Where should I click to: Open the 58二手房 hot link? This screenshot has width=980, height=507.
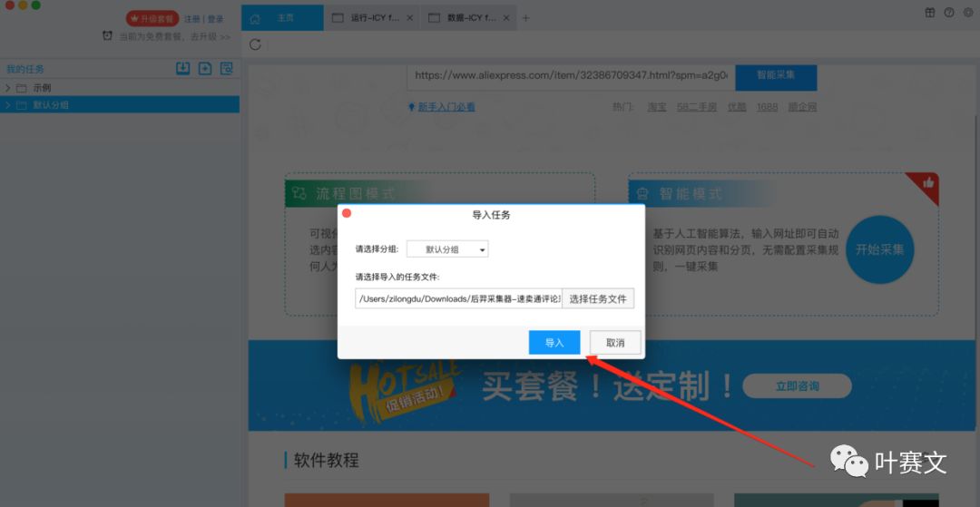[x=697, y=107]
